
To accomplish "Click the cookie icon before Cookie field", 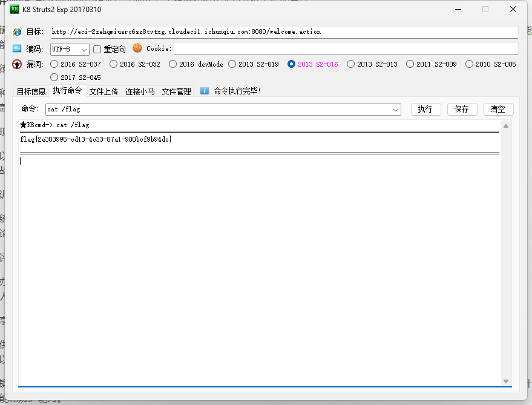I will (136, 48).
